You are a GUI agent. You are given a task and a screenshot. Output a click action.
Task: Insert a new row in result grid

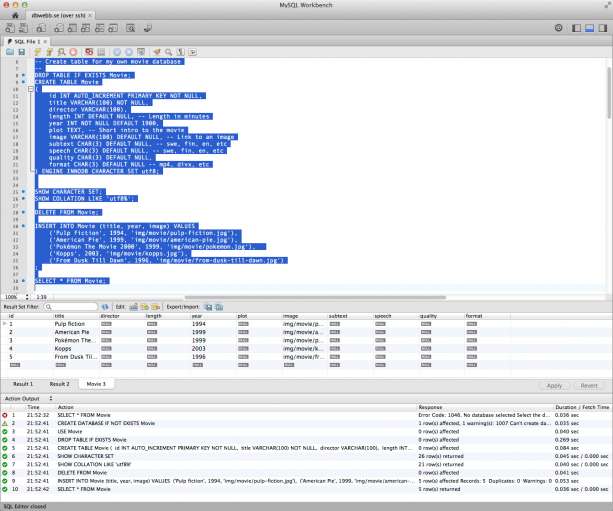click(x=145, y=307)
